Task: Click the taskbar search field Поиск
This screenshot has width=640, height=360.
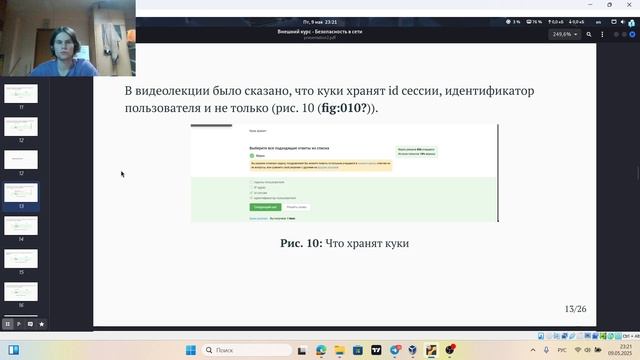Action: tap(247, 350)
